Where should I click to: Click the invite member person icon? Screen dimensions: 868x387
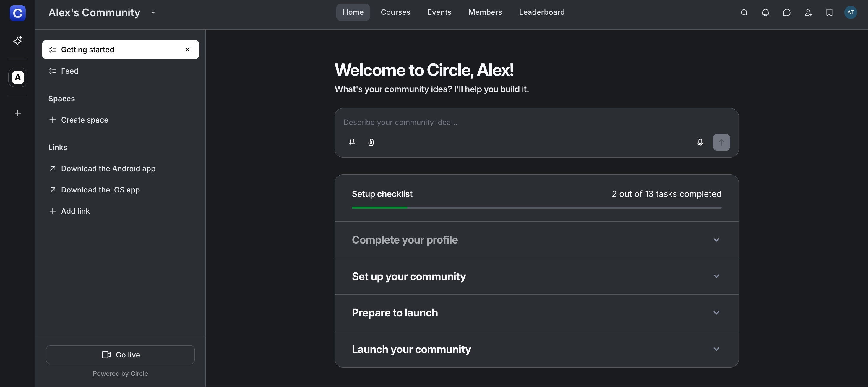pyautogui.click(x=808, y=12)
